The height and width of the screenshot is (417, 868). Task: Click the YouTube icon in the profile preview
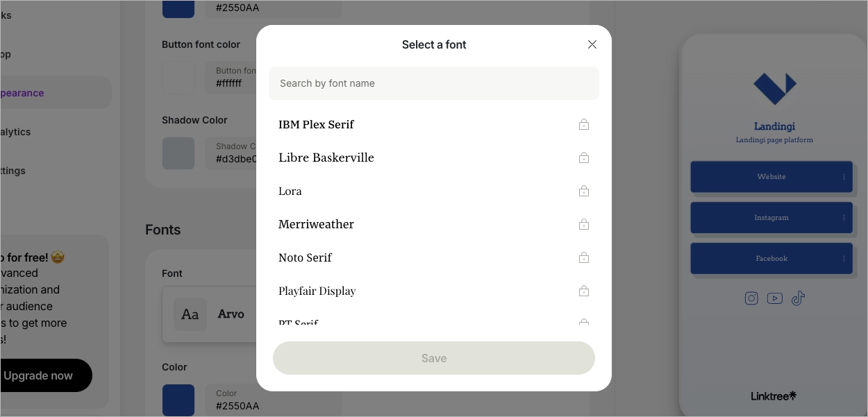coord(775,298)
